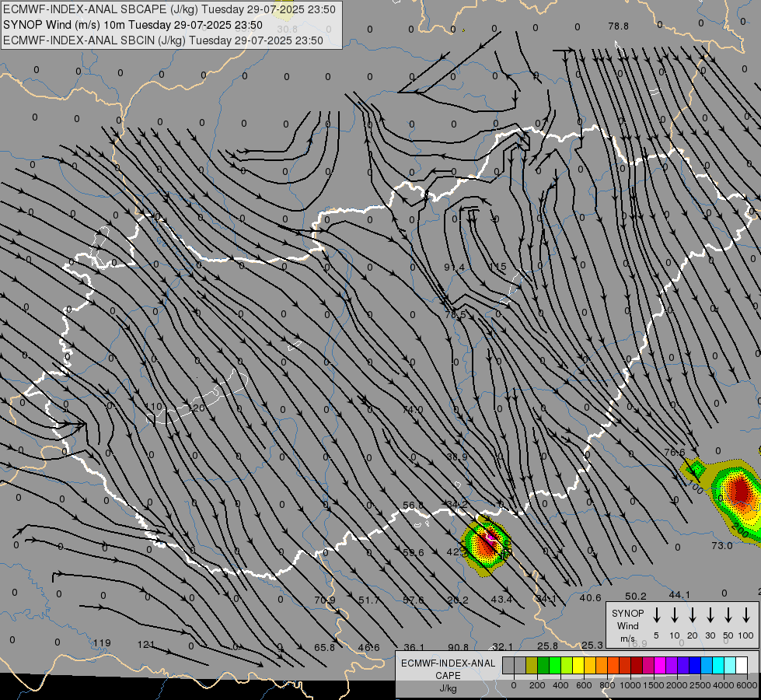Click the 1000 tick label on CAPE colorbar
761x700 pixels.
(630, 685)
